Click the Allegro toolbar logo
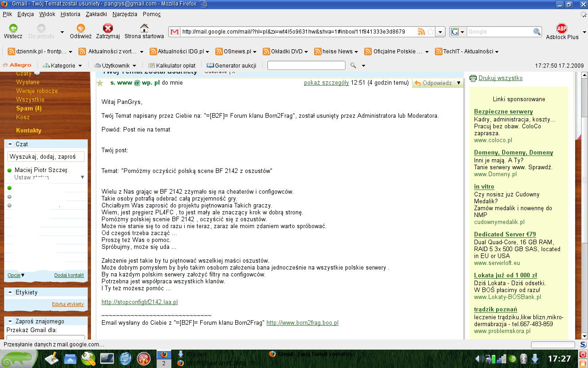Image resolution: width=588 pixels, height=368 pixels. [17, 65]
